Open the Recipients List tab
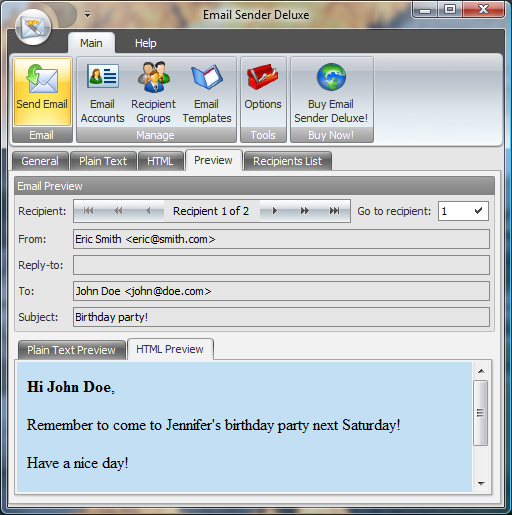Image resolution: width=512 pixels, height=515 pixels. [x=288, y=161]
